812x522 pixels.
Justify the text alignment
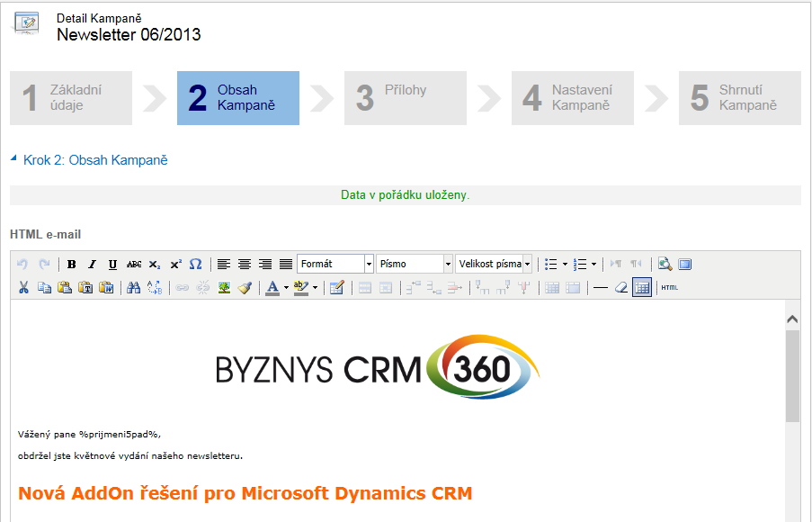(286, 264)
